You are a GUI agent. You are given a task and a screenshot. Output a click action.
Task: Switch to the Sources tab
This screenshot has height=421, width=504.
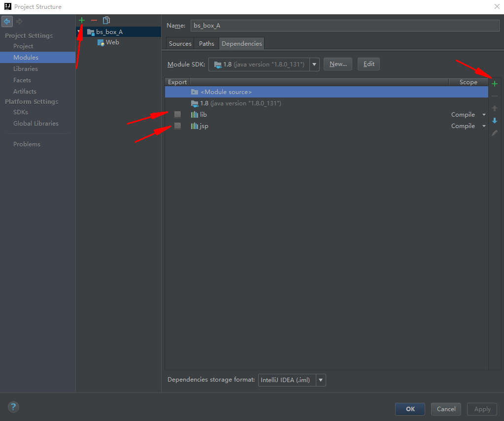pyautogui.click(x=180, y=43)
